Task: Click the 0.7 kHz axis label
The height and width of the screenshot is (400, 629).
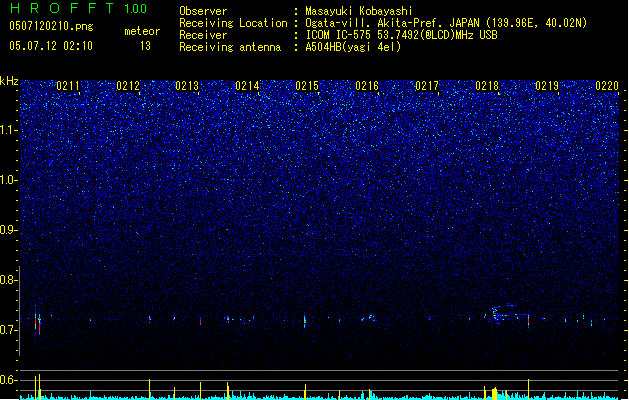Action: point(8,330)
